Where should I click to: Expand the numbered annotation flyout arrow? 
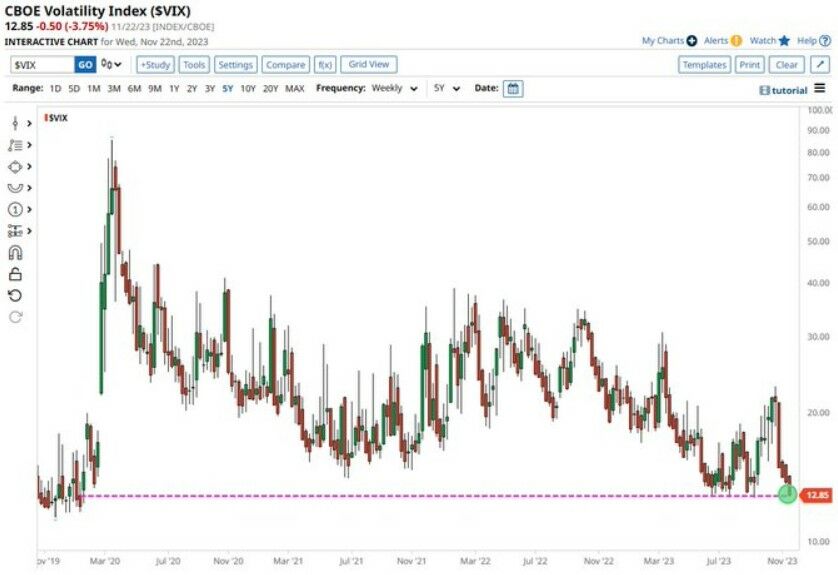tap(29, 209)
